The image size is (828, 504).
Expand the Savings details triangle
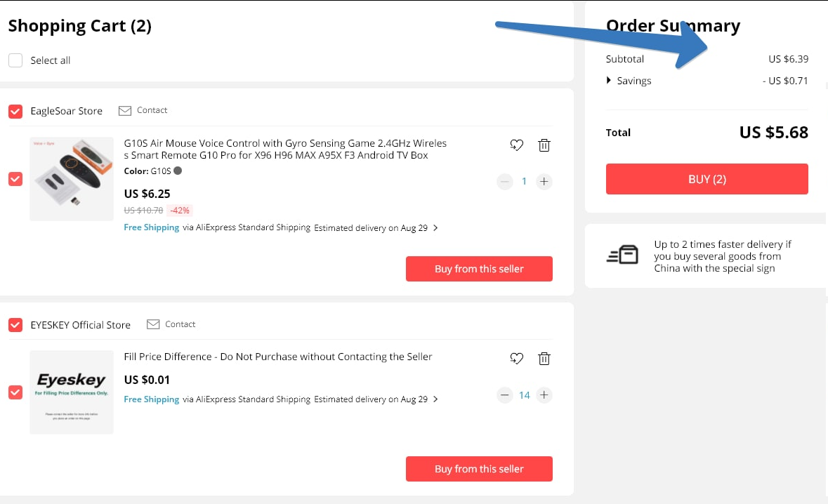(x=609, y=80)
